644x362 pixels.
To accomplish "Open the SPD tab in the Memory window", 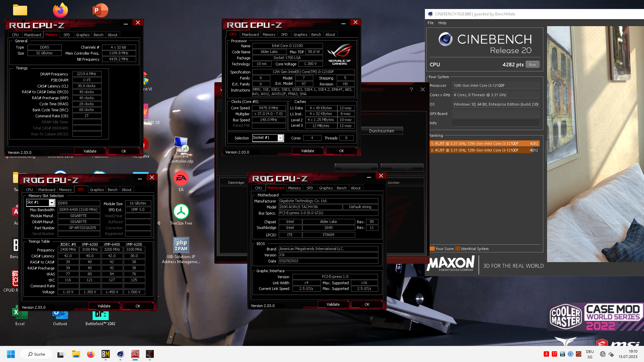I will click(67, 35).
